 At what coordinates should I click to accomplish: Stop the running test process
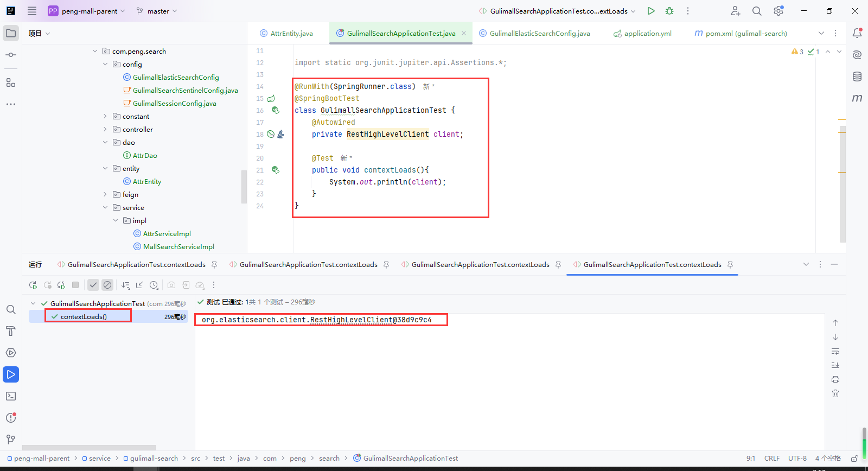click(x=75, y=285)
